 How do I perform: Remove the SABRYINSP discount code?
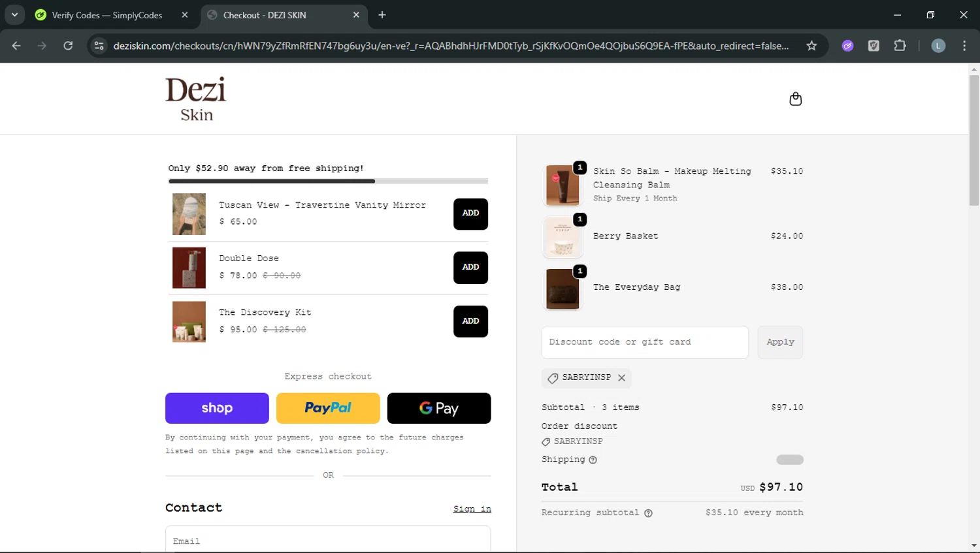coord(621,378)
